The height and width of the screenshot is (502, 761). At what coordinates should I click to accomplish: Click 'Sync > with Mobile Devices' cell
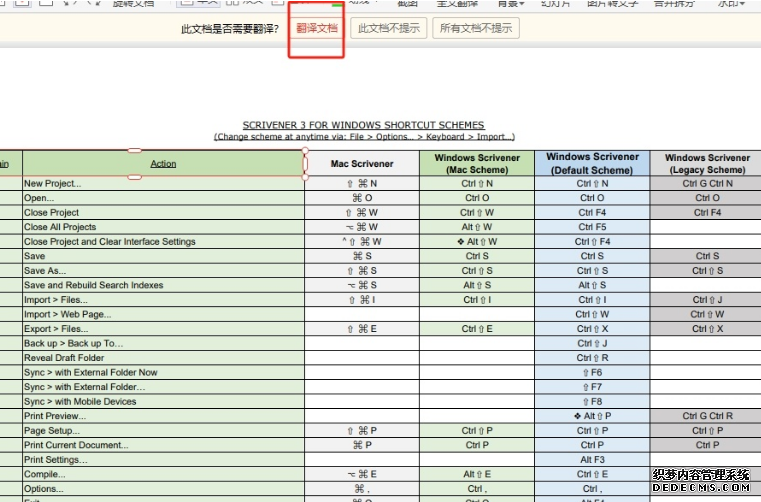pyautogui.click(x=163, y=402)
